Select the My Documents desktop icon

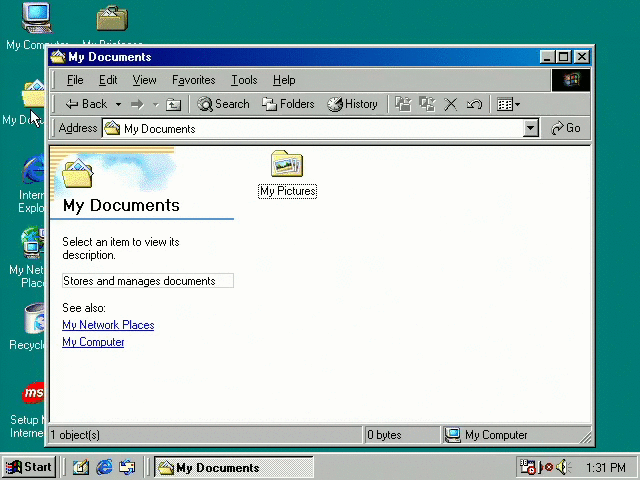click(33, 94)
